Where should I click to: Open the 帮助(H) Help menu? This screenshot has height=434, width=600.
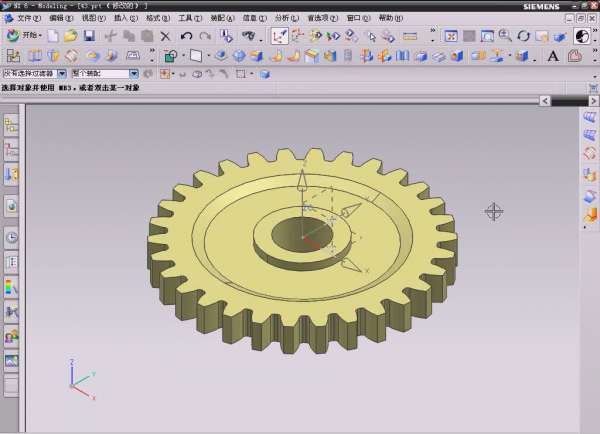[x=391, y=18]
